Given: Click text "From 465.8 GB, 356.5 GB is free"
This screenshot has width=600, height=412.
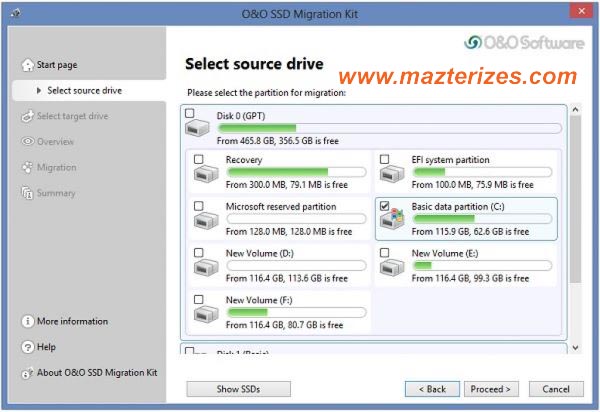Looking at the screenshot, I should point(277,141).
